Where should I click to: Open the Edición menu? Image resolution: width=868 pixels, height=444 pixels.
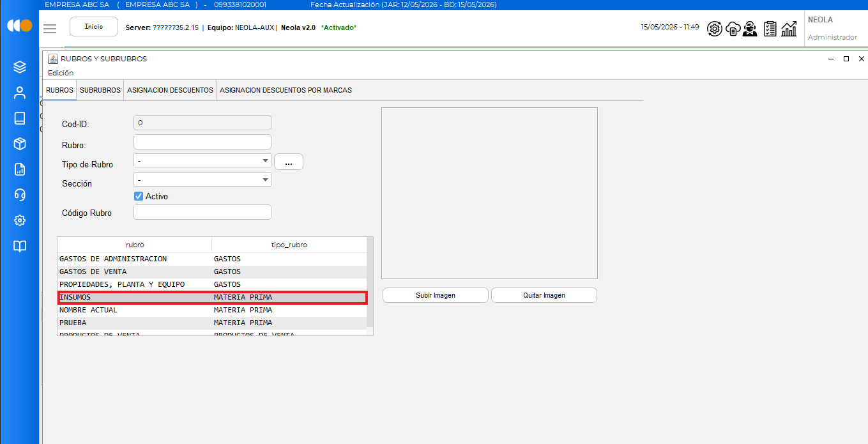coord(61,73)
